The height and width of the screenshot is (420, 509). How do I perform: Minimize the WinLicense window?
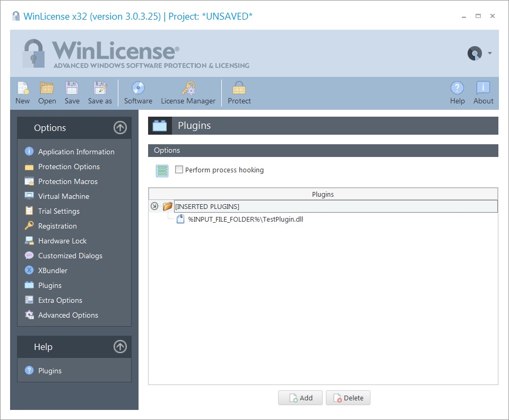coord(464,16)
